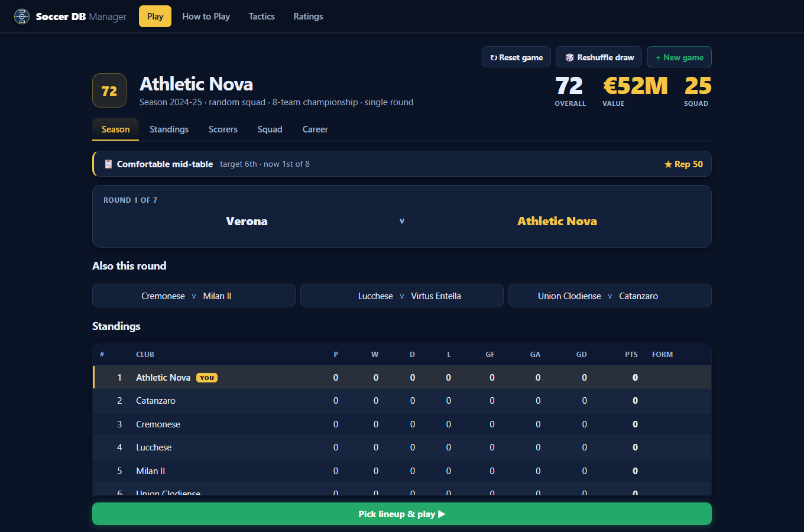Screen dimensions: 804x532
Task: Switch to the Scorers tab
Action: coord(223,129)
